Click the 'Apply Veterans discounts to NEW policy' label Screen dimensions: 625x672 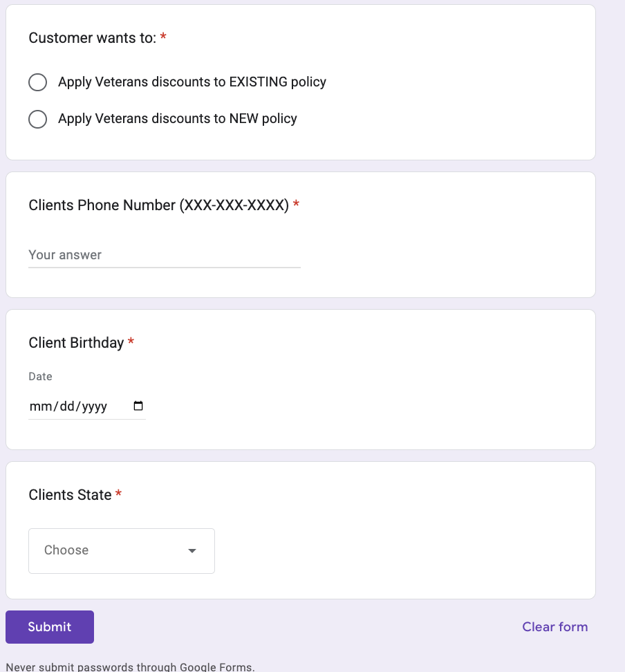pos(177,119)
